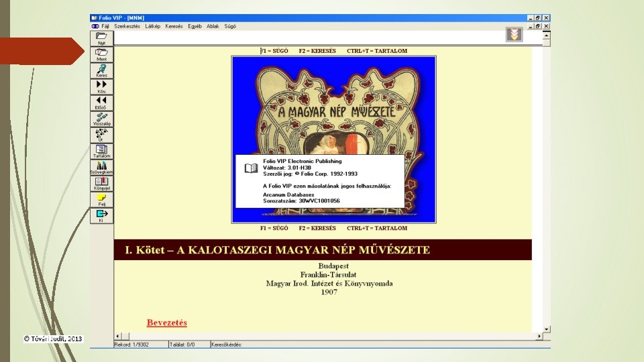Click the top 'F2 = KERESÉS' text above cover
This screenshot has width=644, height=362.
317,51
